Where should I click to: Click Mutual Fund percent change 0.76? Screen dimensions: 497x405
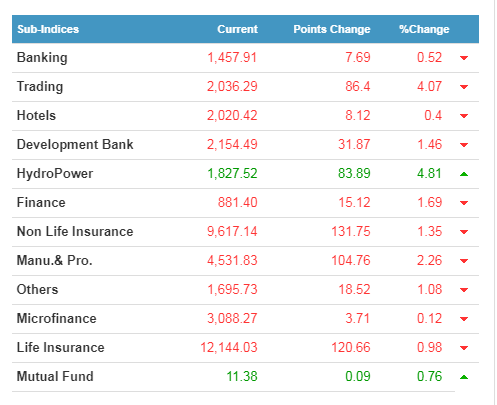click(x=429, y=376)
